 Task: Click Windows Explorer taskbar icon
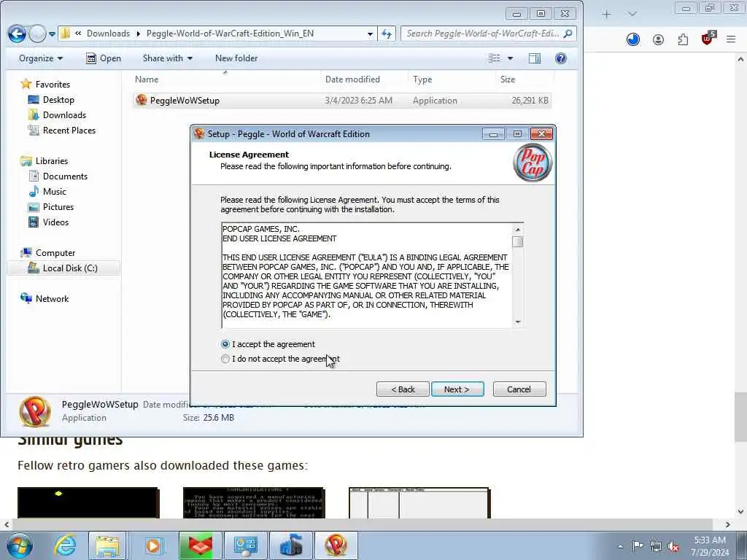point(107,545)
